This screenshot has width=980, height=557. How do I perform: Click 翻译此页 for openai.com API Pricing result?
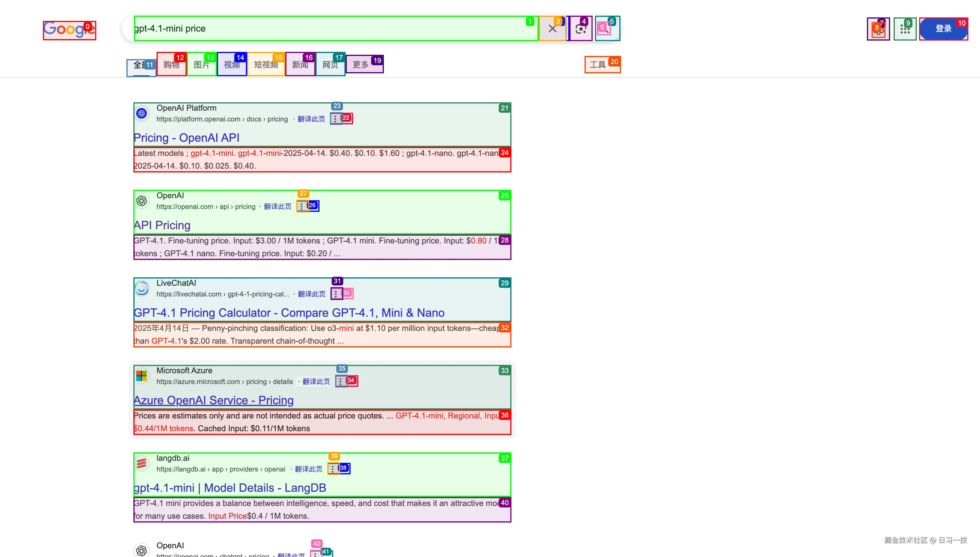click(277, 207)
